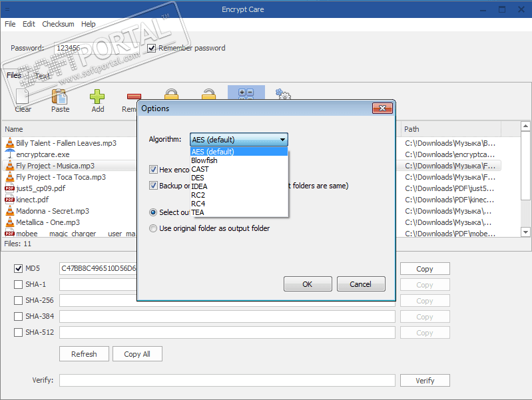This screenshot has width=532, height=400.
Task: Select DES algorithm option
Action: coord(239,178)
